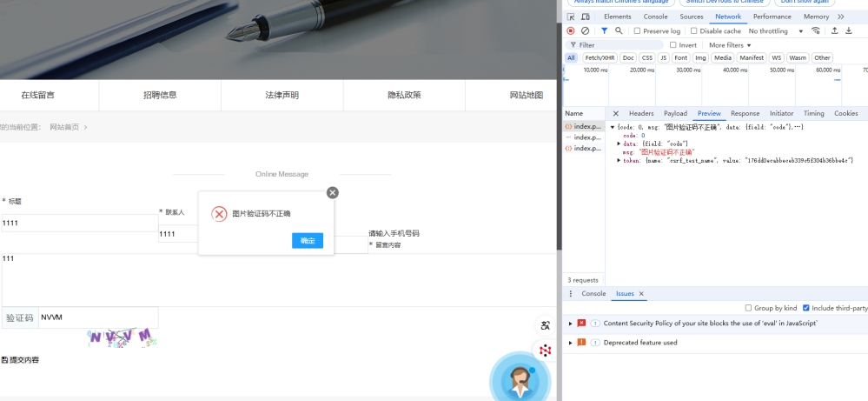Image resolution: width=868 pixels, height=401 pixels.
Task: Click the 提交内容 submit link
Action: (24, 360)
